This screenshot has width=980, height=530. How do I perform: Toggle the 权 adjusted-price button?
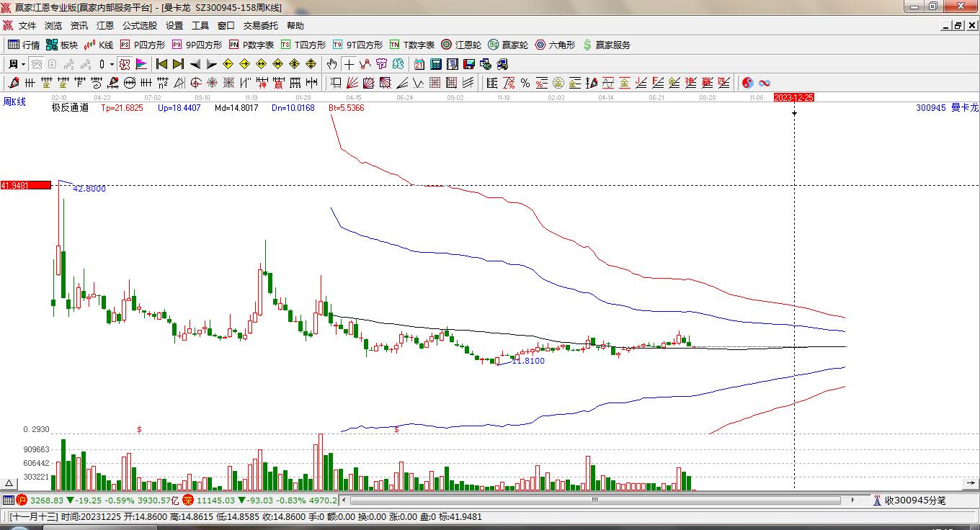click(x=125, y=64)
